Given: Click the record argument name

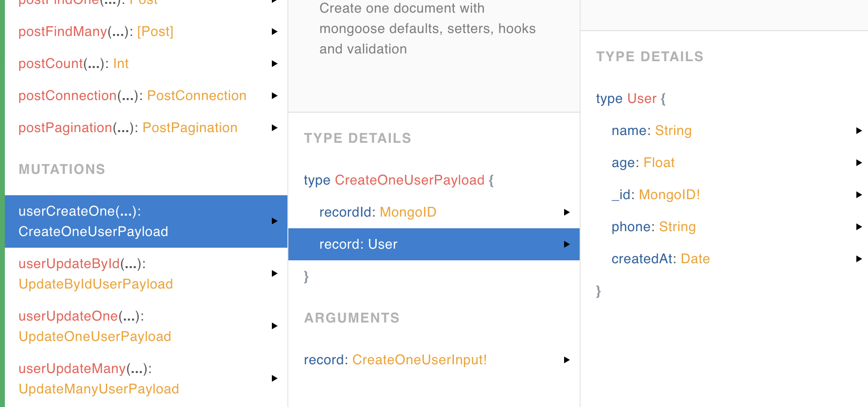Looking at the screenshot, I should click(324, 360).
